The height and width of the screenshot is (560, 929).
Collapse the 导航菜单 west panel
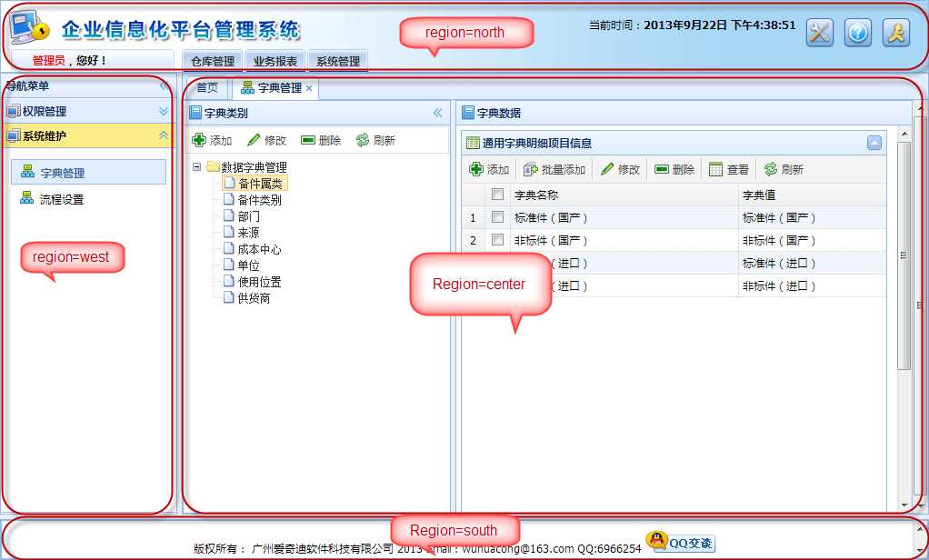[x=164, y=86]
